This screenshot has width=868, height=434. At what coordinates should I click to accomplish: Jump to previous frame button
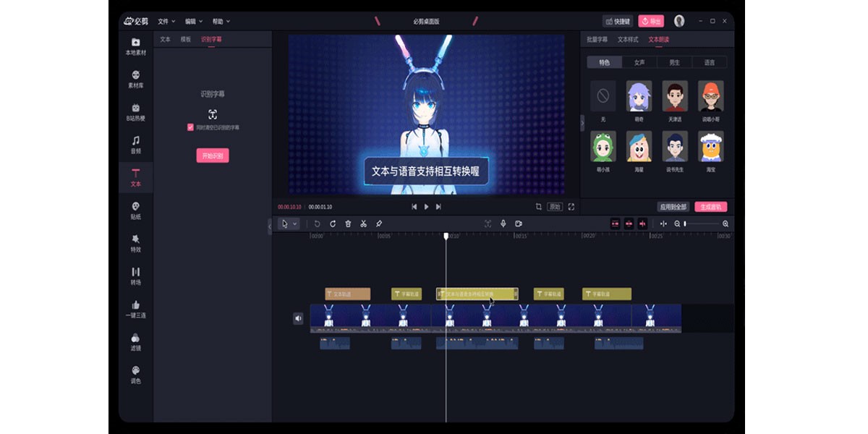coord(414,207)
